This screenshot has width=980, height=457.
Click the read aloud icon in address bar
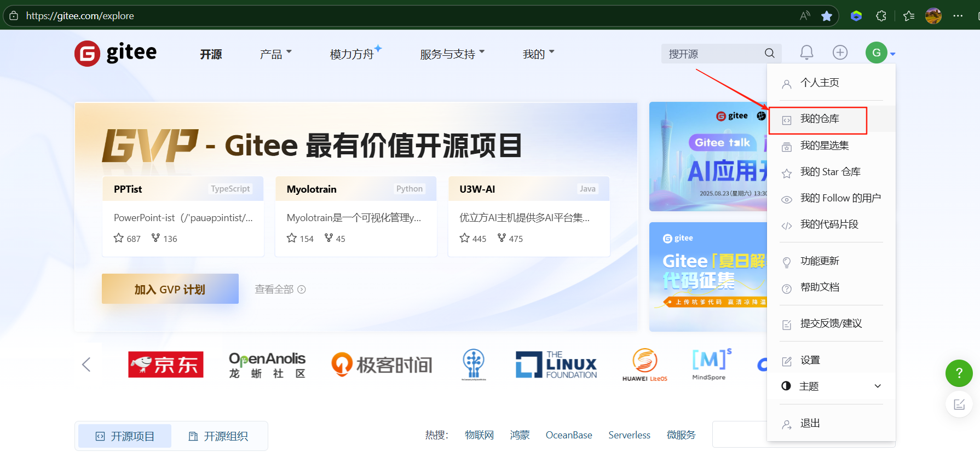point(804,16)
